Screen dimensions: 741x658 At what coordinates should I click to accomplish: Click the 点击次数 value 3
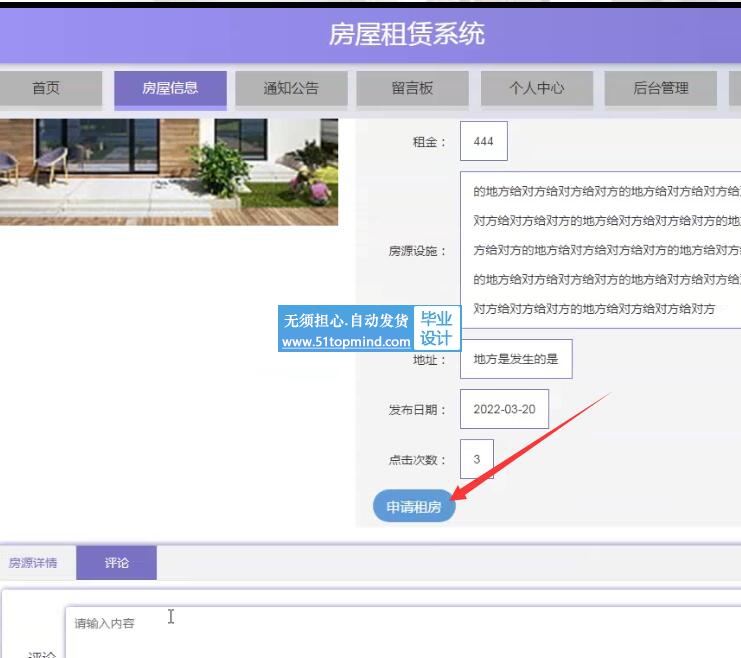[477, 459]
